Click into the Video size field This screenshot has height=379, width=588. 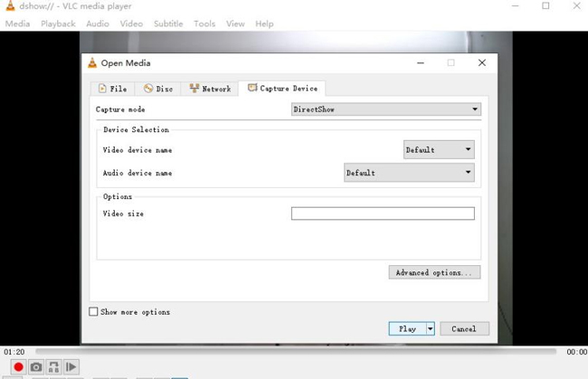tap(383, 213)
